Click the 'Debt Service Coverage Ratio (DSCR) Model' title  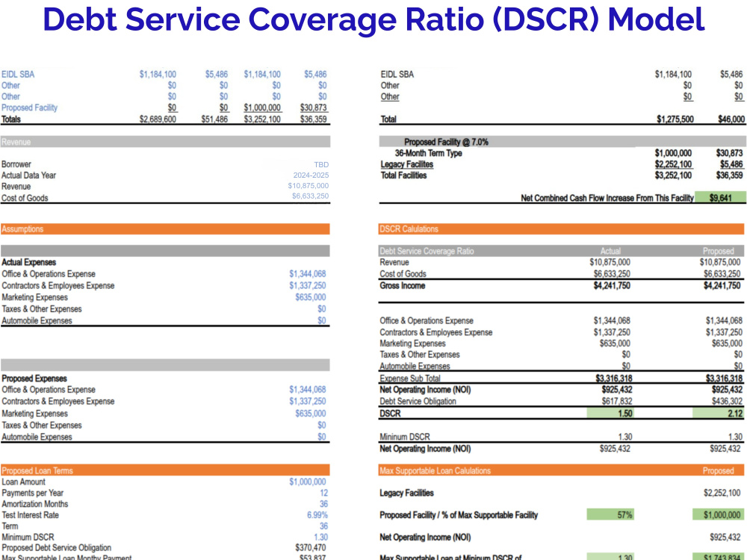(x=373, y=19)
